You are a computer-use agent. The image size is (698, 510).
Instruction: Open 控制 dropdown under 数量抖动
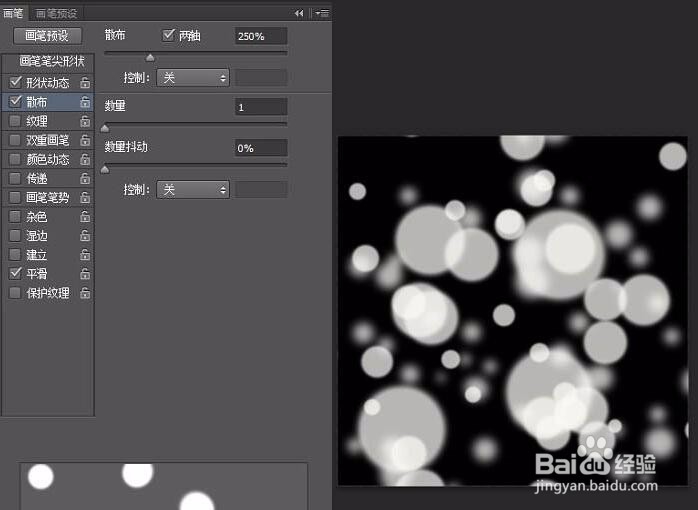click(193, 190)
